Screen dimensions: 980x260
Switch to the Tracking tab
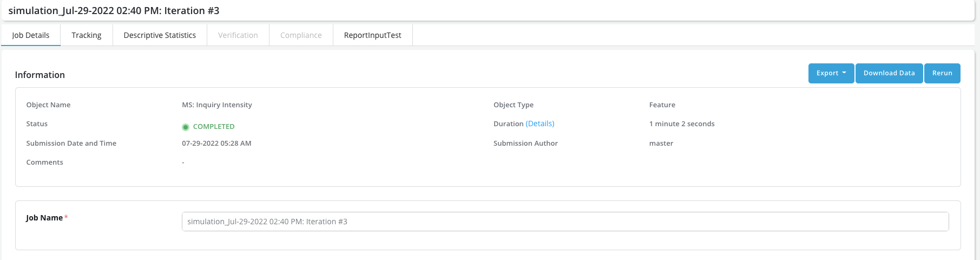click(87, 35)
